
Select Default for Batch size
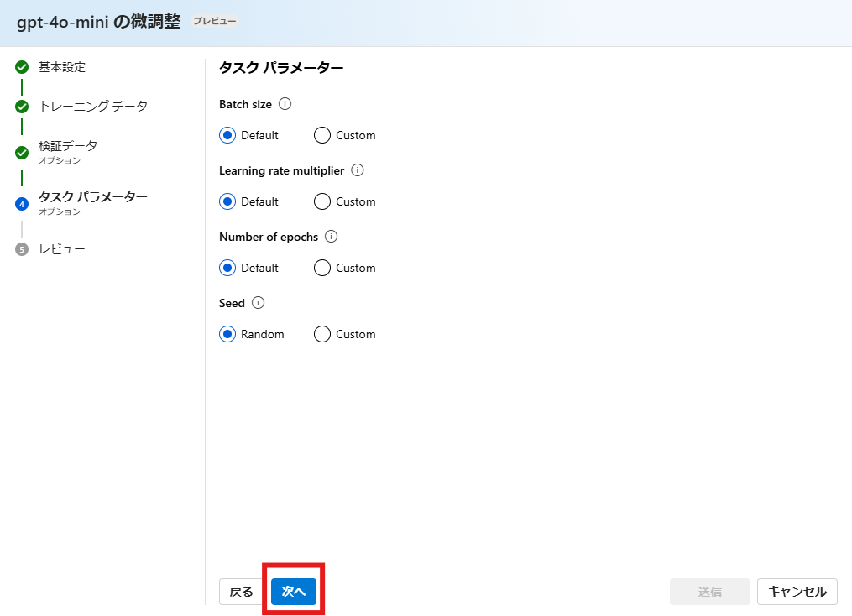point(227,135)
